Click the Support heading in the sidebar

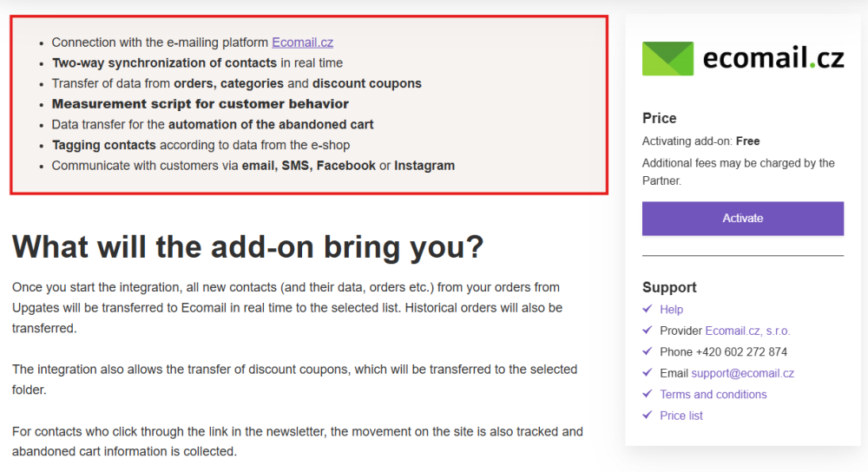click(x=669, y=287)
